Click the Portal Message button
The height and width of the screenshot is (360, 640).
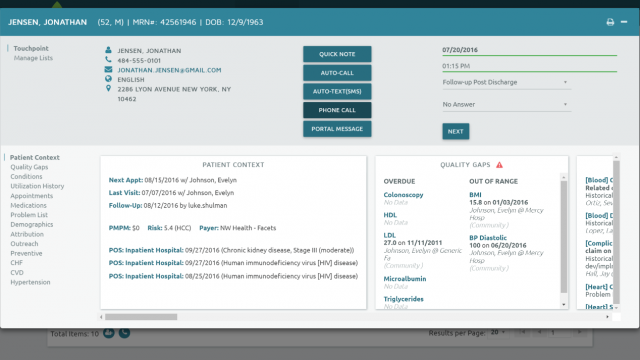click(337, 129)
